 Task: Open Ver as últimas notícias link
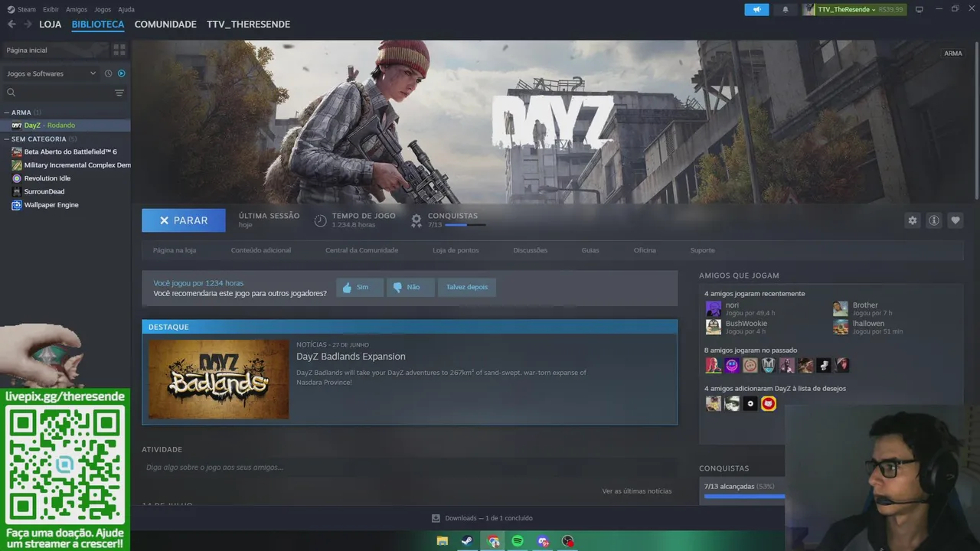click(637, 491)
